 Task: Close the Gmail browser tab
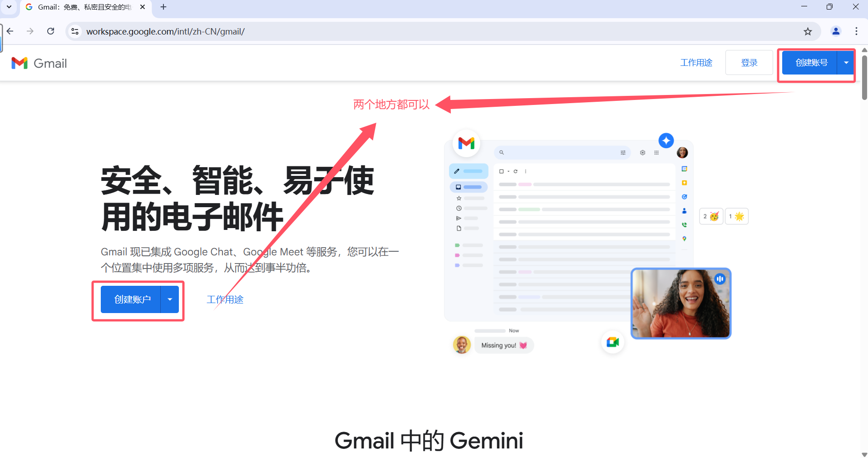(x=143, y=7)
